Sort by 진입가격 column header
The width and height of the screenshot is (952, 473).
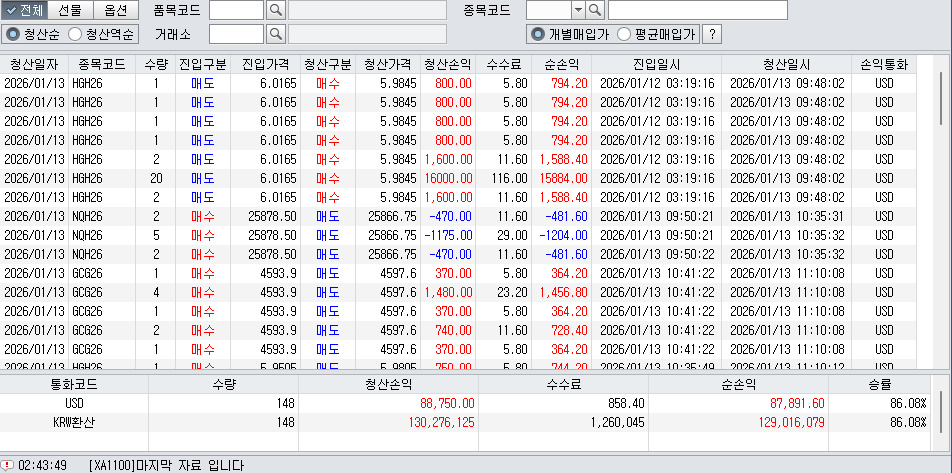tap(265, 65)
